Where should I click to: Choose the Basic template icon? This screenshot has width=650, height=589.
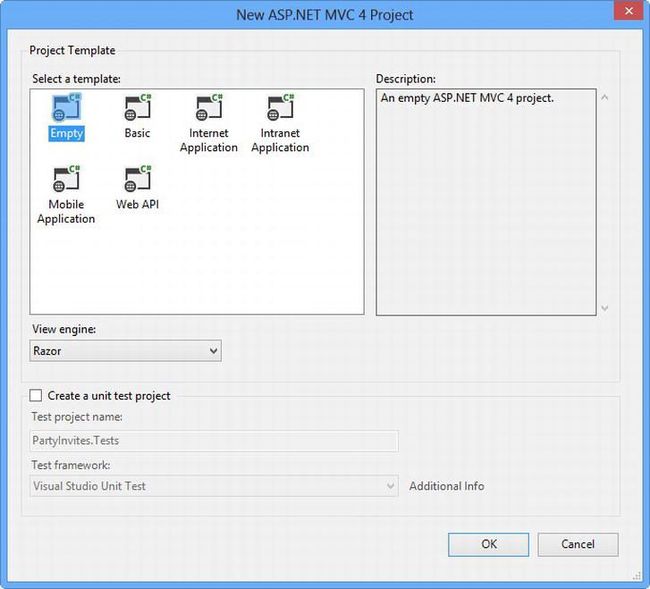[138, 107]
